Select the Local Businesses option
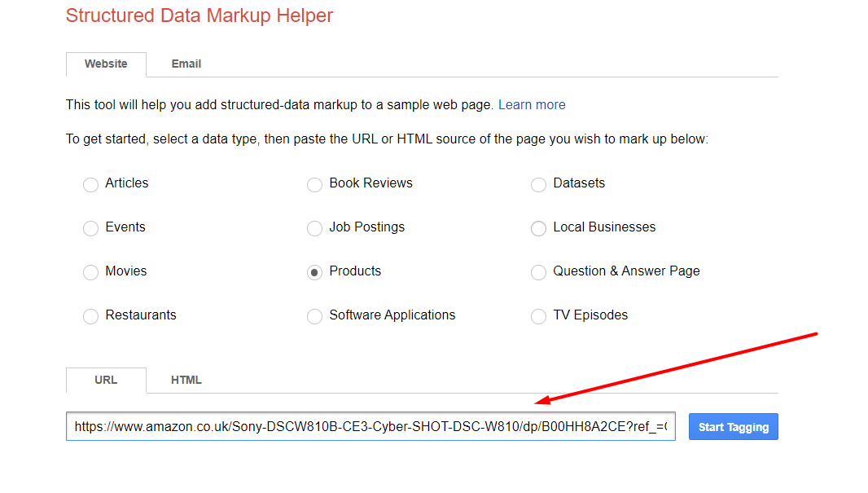This screenshot has width=868, height=493. tap(538, 229)
